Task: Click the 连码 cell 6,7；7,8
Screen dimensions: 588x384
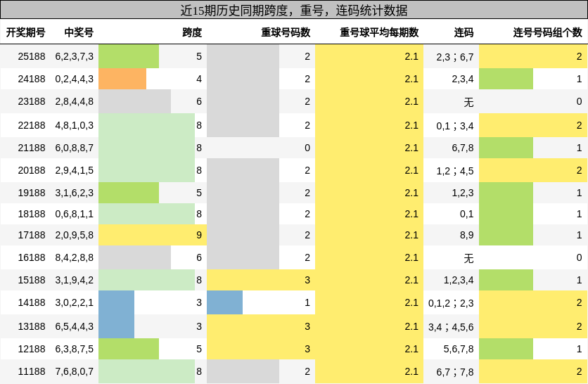Action: point(455,372)
